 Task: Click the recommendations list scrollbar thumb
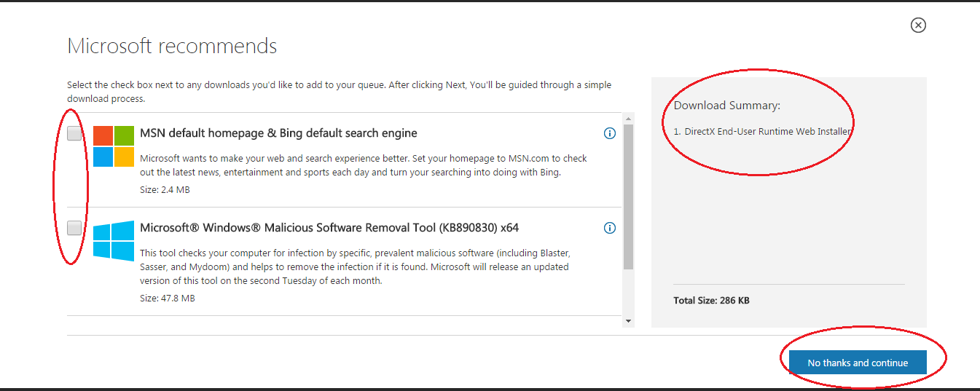628,197
